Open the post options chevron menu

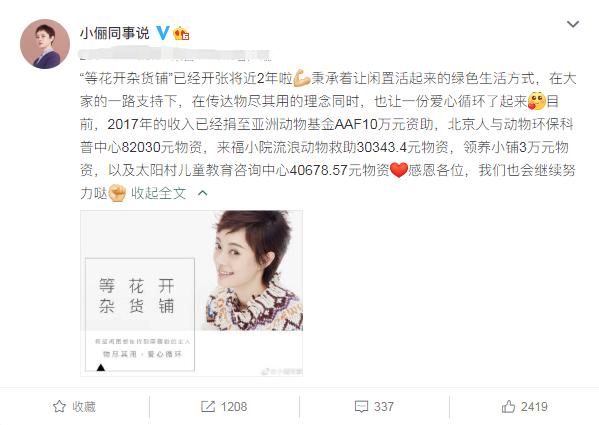pos(573,24)
